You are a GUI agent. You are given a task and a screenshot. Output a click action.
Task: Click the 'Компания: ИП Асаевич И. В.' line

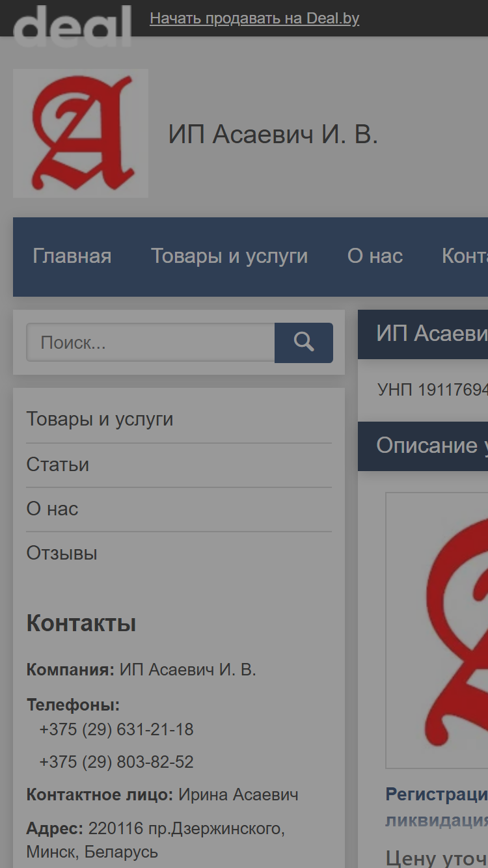click(x=141, y=670)
